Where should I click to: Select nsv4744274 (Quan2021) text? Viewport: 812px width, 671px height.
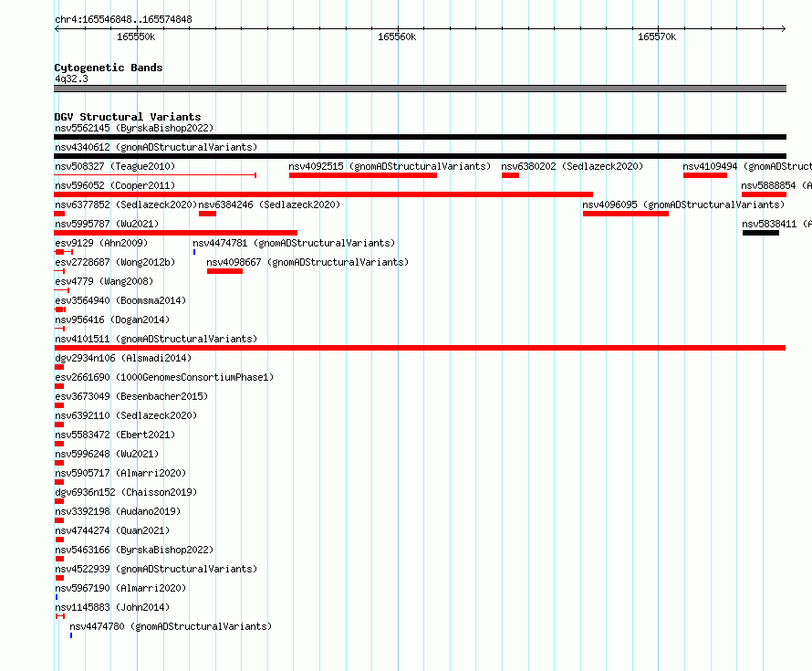(x=112, y=530)
